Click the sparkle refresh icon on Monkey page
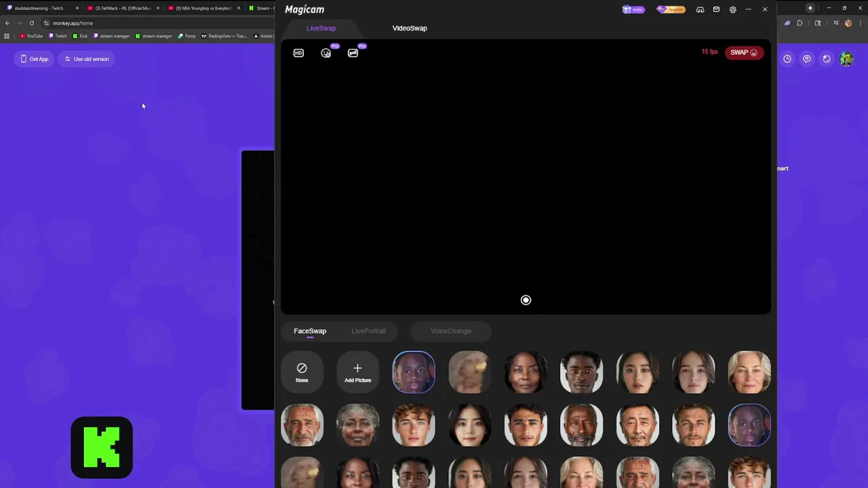868x488 pixels. (x=827, y=59)
